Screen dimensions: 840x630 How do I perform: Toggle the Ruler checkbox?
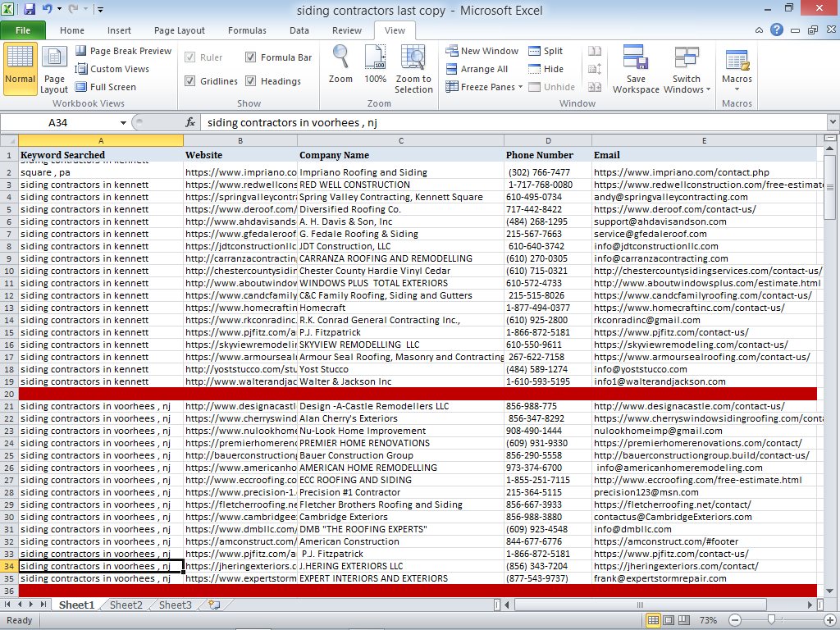(189, 57)
